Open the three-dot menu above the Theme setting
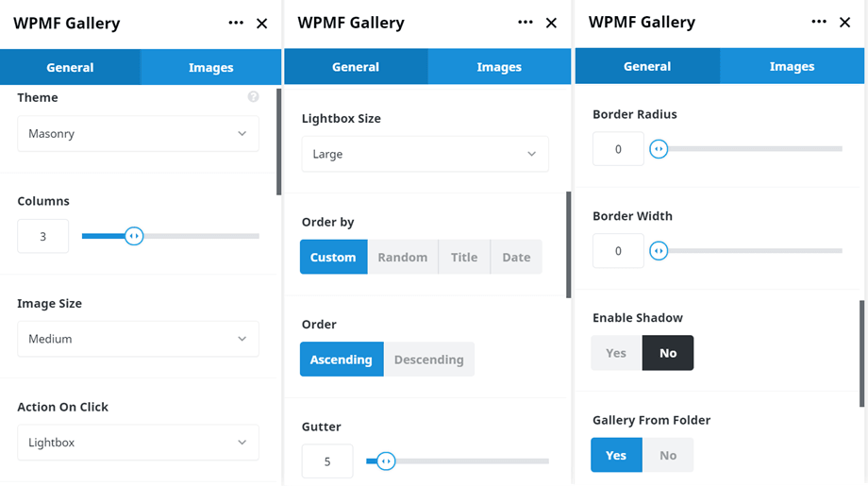Image resolution: width=868 pixels, height=486 pixels. click(235, 23)
